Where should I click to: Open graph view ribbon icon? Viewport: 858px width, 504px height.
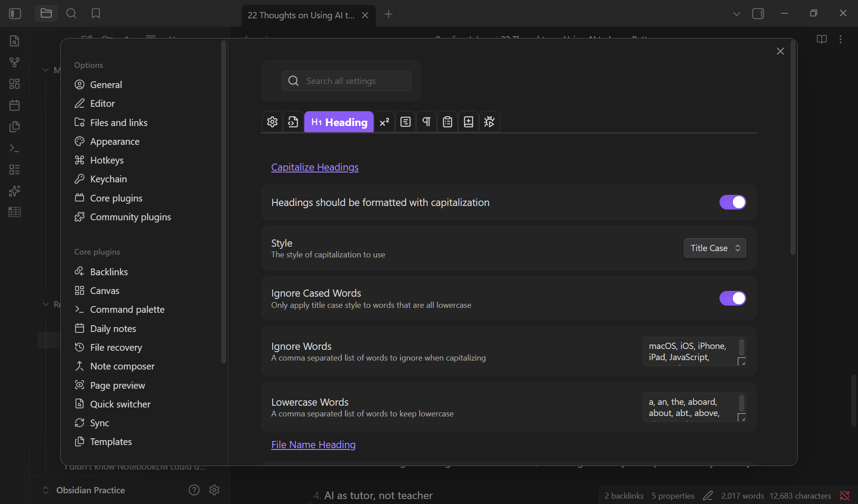pos(15,62)
